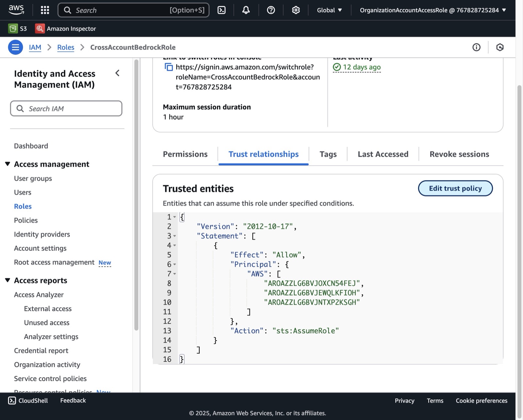523x420 pixels.
Task: Open Cookie preferences in the footer
Action: click(x=481, y=401)
